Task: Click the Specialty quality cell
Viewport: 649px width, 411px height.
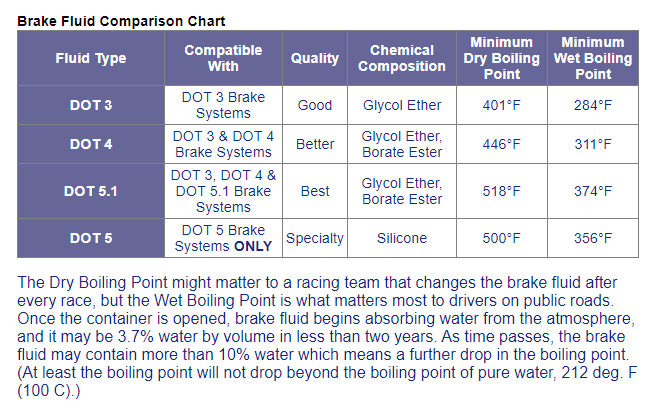Action: pyautogui.click(x=315, y=238)
